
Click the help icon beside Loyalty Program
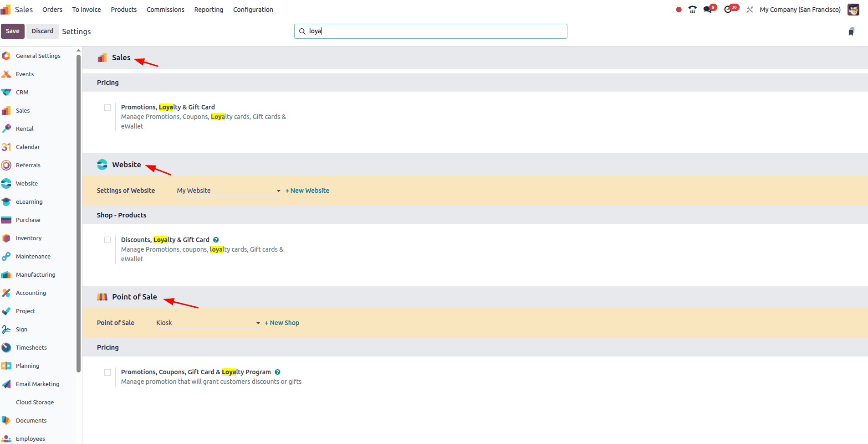[277, 372]
